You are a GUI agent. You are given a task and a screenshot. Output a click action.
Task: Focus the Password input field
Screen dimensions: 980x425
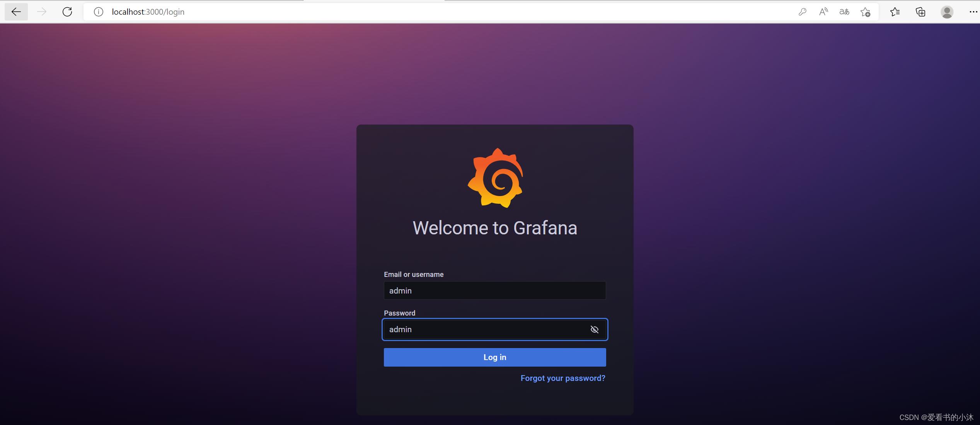click(x=495, y=329)
